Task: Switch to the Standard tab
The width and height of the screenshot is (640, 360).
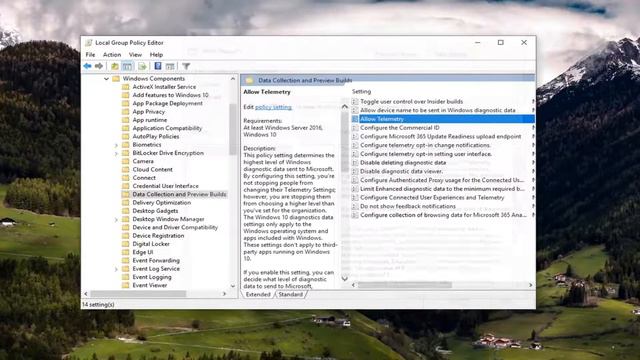Action: pyautogui.click(x=291, y=294)
